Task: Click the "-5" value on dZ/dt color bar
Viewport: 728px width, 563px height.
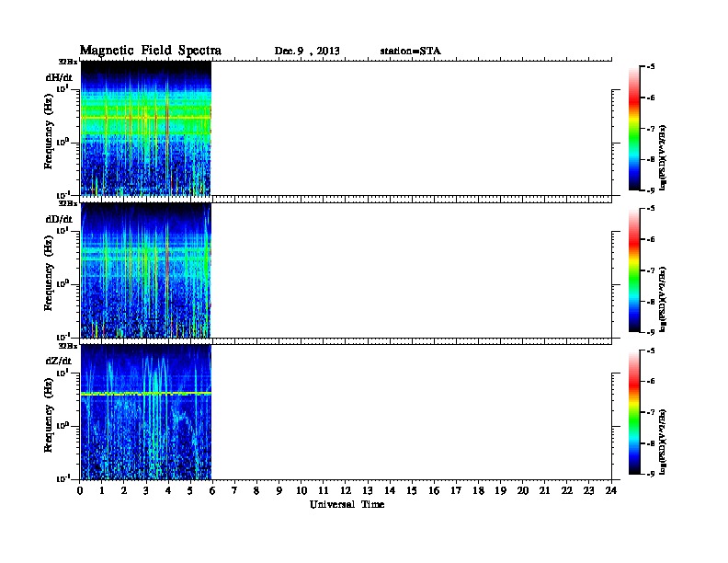Action: click(x=652, y=350)
